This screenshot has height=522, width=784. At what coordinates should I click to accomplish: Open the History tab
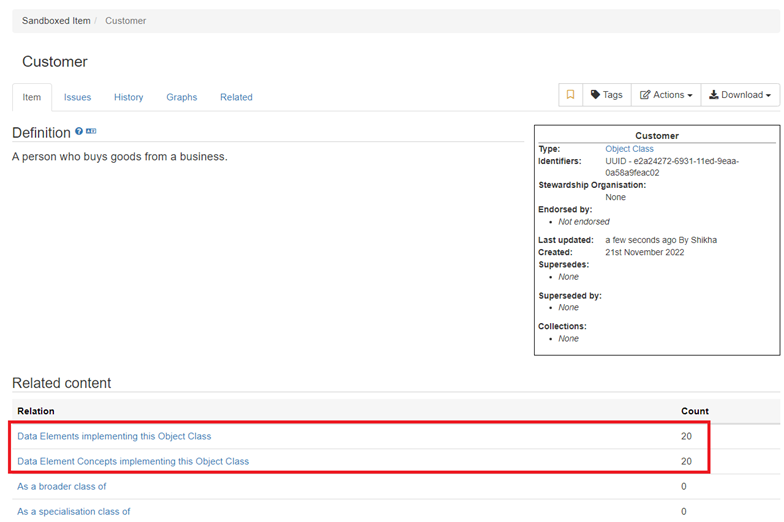[x=128, y=97]
